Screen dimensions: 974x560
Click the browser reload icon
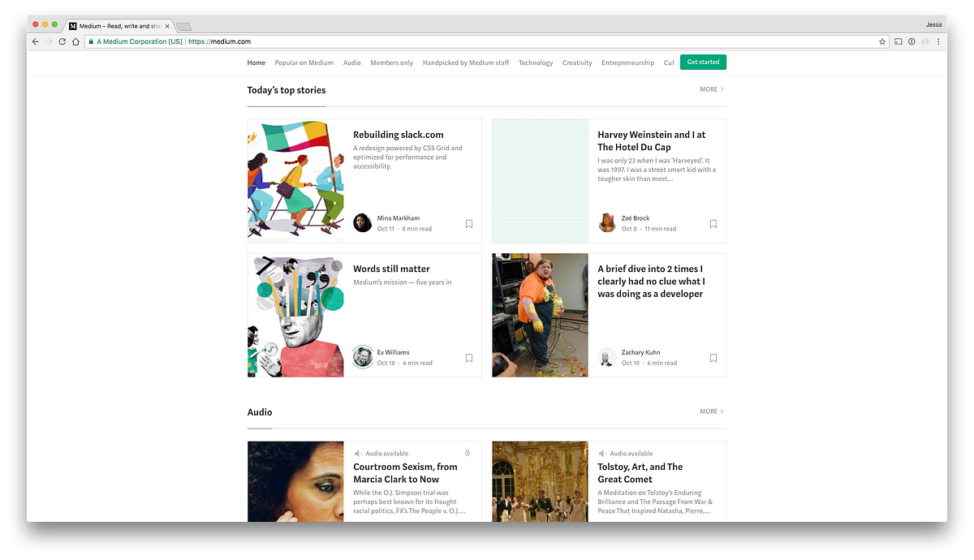[x=62, y=41]
